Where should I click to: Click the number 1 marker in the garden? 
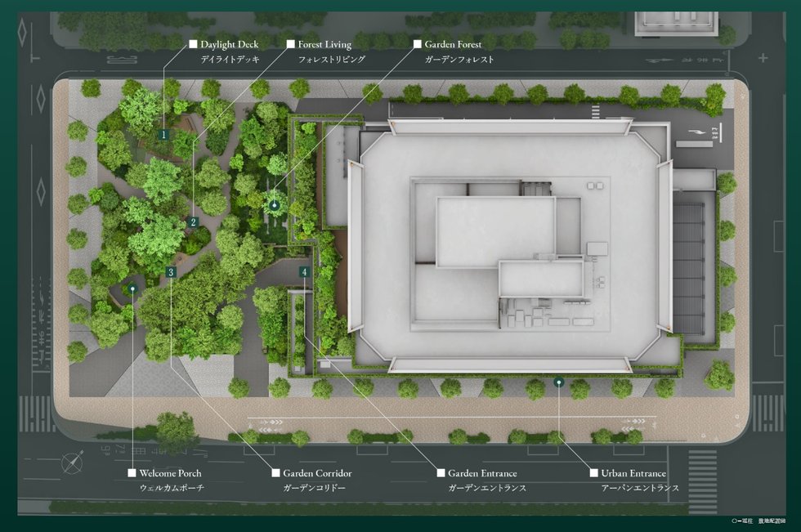(163, 134)
